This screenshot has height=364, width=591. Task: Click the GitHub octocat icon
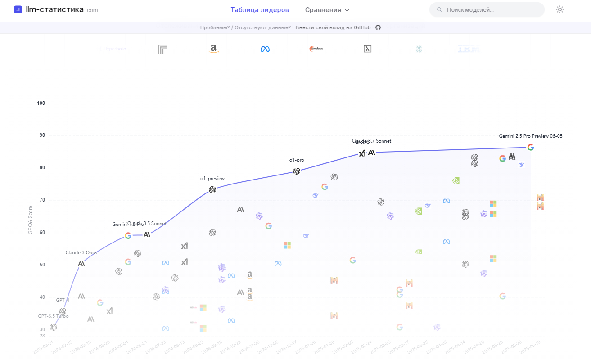click(x=378, y=27)
